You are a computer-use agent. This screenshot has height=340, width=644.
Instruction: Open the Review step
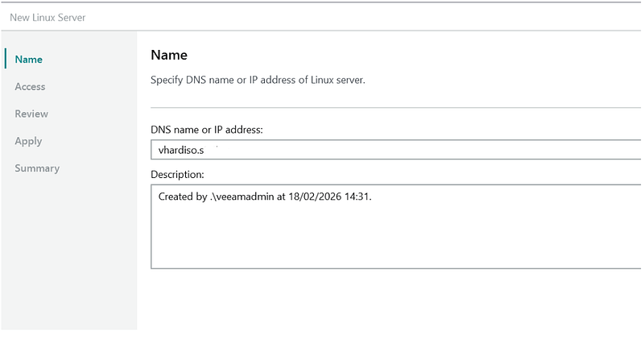click(31, 114)
